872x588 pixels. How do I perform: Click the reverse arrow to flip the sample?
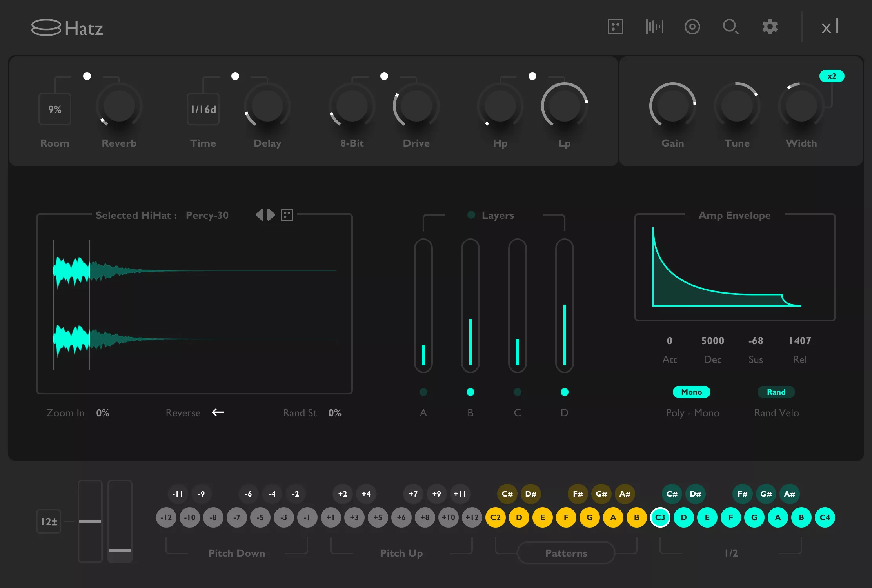pyautogui.click(x=218, y=412)
